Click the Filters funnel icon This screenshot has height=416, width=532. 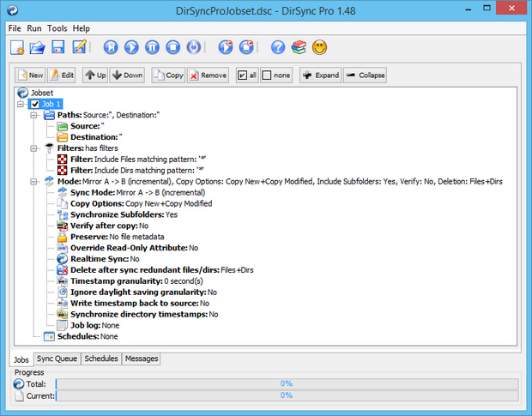pyautogui.click(x=49, y=148)
